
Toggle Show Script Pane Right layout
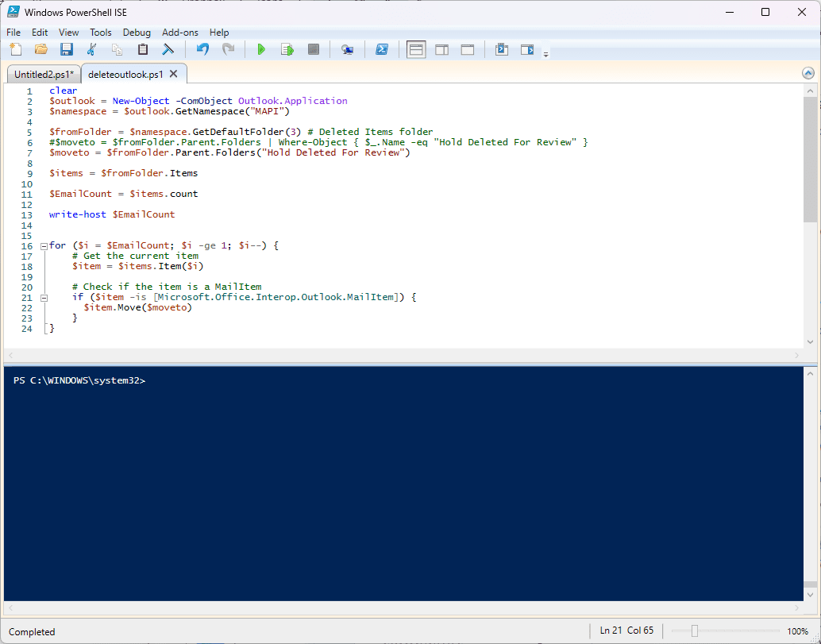pyautogui.click(x=441, y=49)
